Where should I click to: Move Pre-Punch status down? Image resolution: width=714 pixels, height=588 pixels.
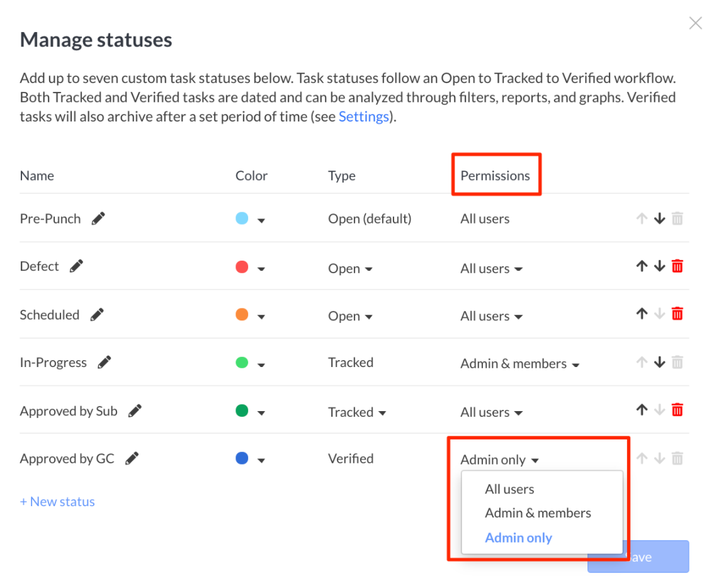pyautogui.click(x=659, y=219)
